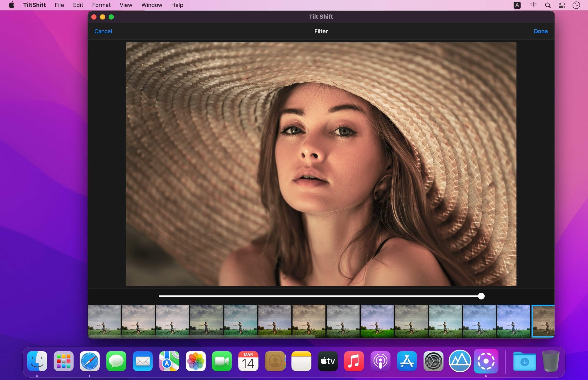Screen dimensions: 588x380
Task: Click the antenna status icon in menu bar
Action: point(533,5)
